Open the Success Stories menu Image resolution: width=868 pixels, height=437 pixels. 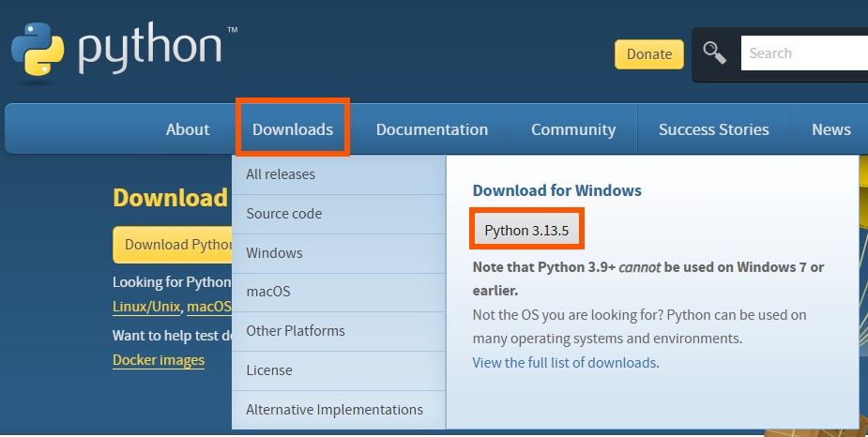(713, 129)
